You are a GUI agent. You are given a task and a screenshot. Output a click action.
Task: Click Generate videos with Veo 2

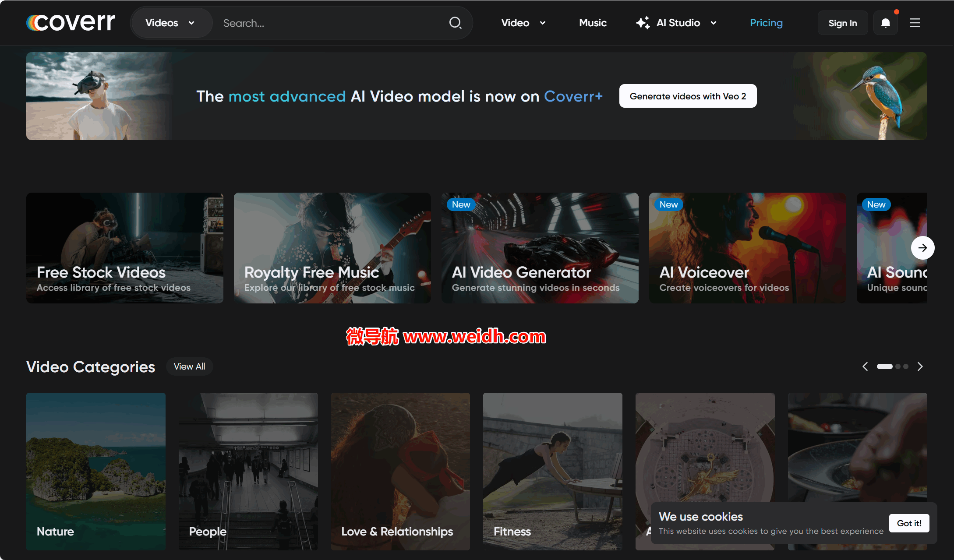click(688, 96)
